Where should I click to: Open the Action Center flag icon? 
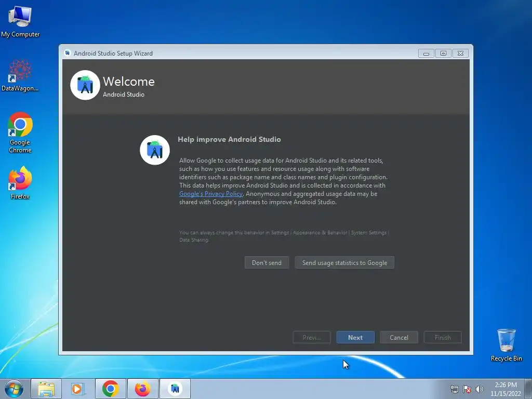pos(467,389)
